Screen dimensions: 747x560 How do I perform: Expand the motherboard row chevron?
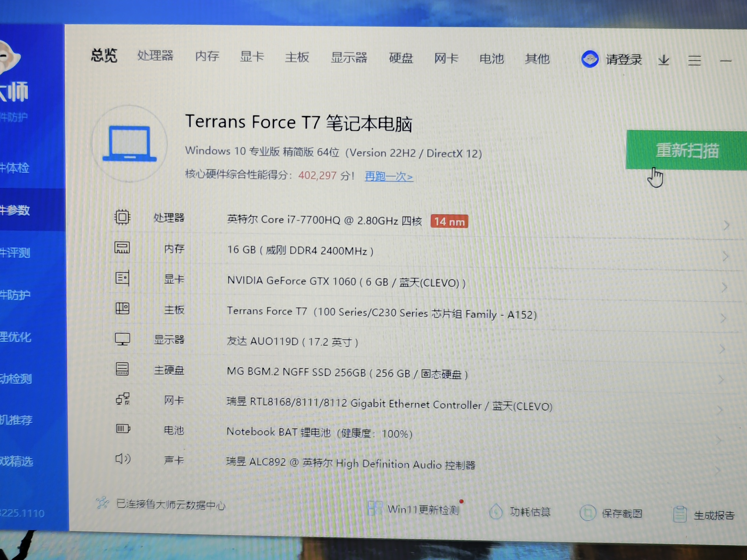point(723,318)
